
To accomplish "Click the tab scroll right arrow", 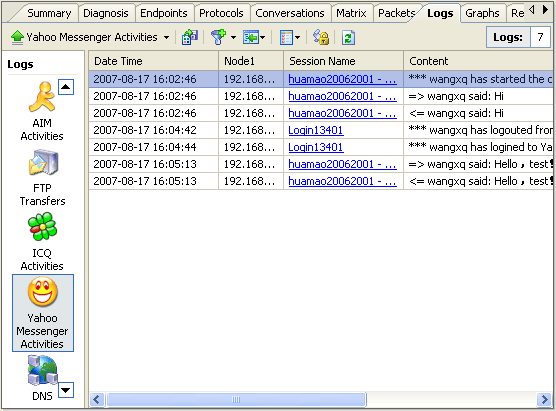I will (x=545, y=10).
